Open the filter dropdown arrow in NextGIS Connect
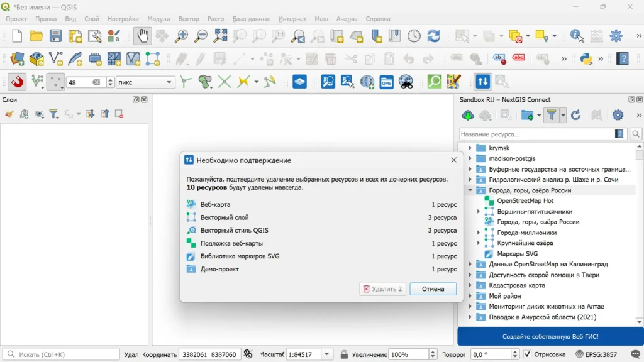Screen dimensions: 644x362 coord(563,116)
